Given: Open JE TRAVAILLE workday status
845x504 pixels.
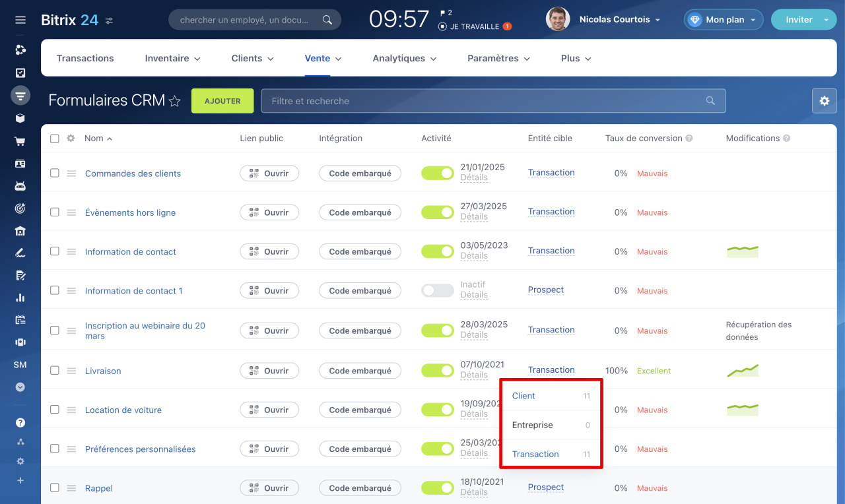Looking at the screenshot, I should point(474,27).
